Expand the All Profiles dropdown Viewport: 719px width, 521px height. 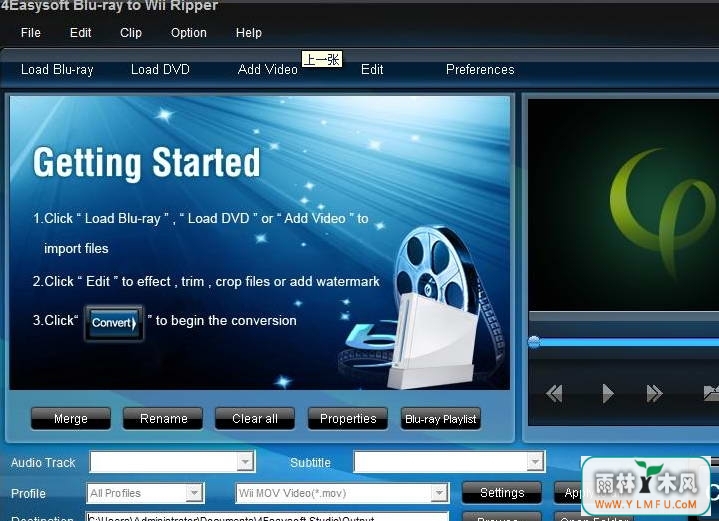point(194,493)
